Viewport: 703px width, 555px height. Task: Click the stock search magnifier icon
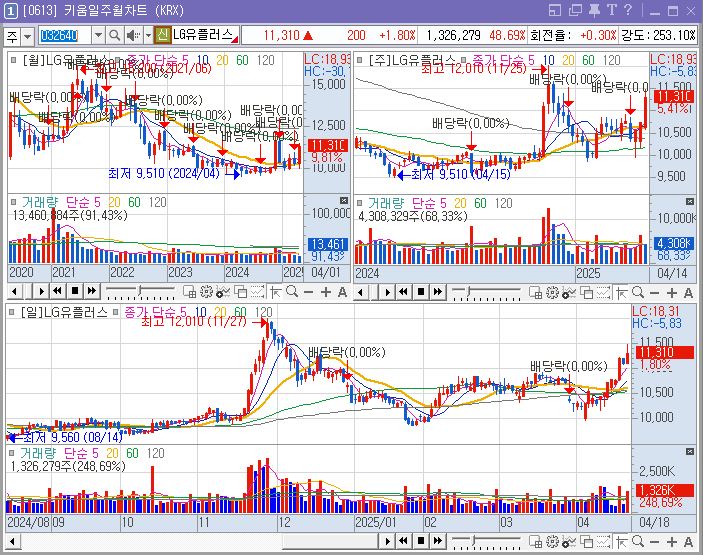[x=115, y=35]
